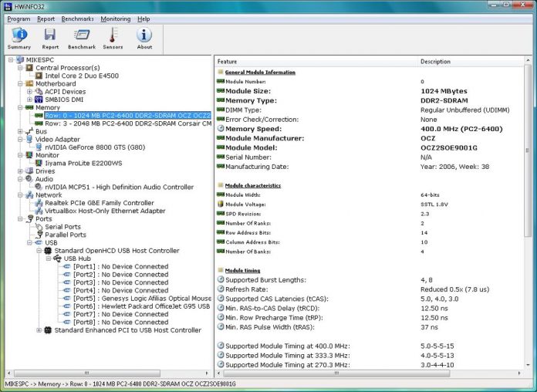Screen dimensions: 537x392
Task: Select Port5 Genesys Logic Optical Mouse
Action: click(x=142, y=298)
